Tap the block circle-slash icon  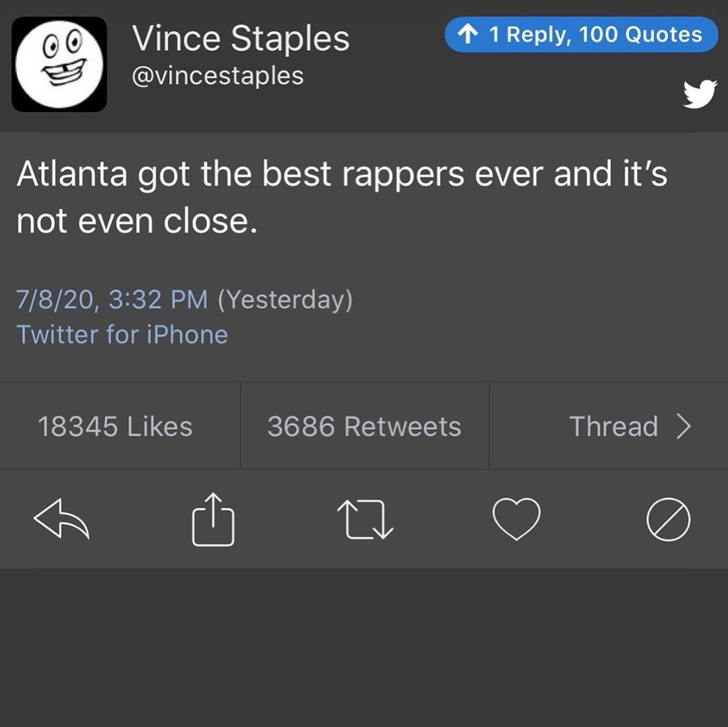click(668, 519)
